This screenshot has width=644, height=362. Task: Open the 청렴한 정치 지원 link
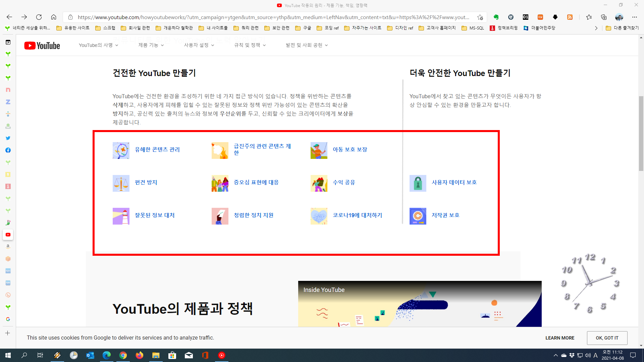coord(254,215)
